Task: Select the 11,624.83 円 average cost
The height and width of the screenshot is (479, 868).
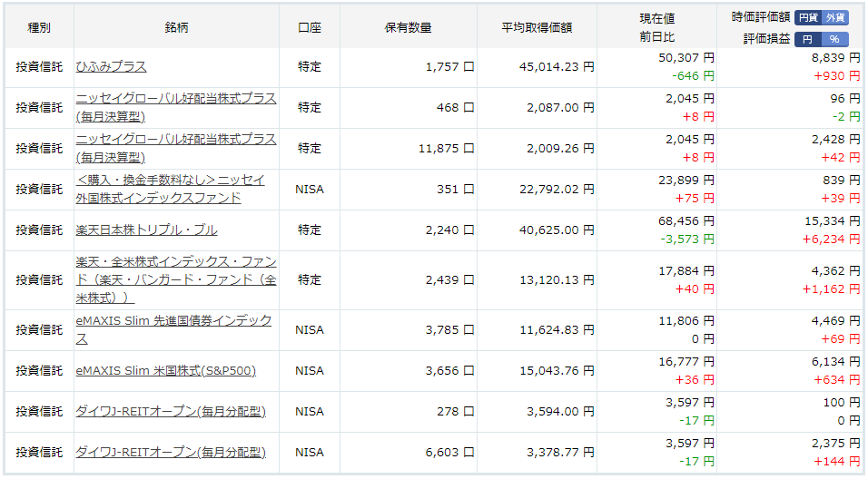Action: pos(557,329)
